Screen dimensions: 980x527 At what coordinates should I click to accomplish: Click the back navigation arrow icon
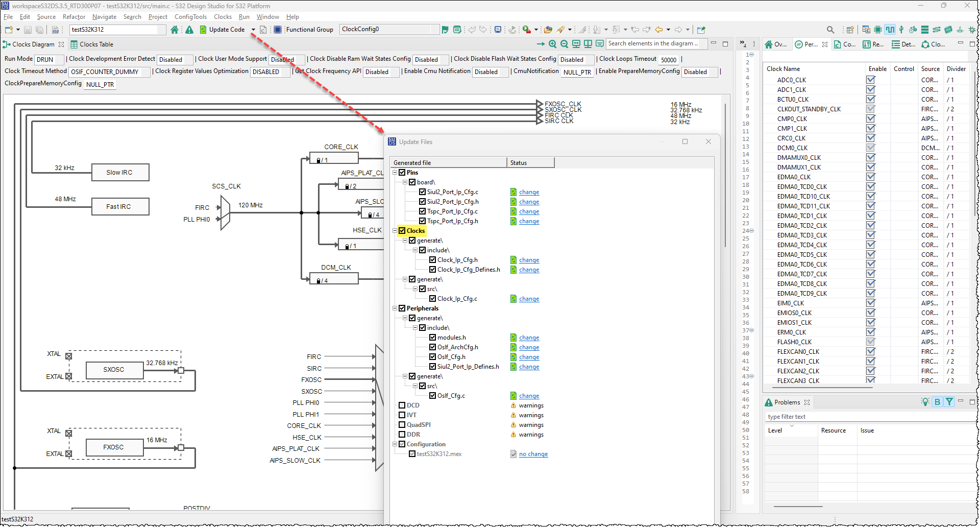[x=659, y=30]
